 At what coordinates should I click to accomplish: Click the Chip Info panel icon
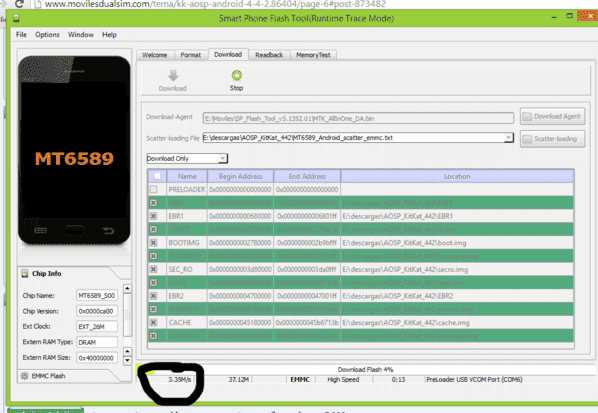coord(25,273)
